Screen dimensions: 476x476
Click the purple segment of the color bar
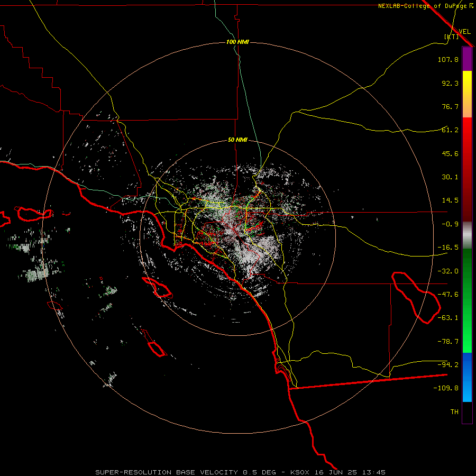467,59
